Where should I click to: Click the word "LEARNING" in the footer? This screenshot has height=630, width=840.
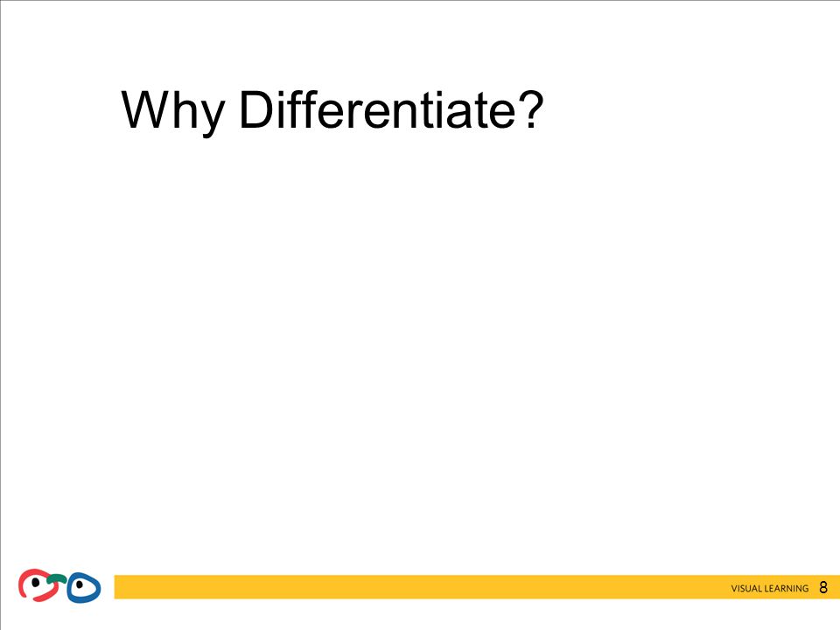click(787, 588)
